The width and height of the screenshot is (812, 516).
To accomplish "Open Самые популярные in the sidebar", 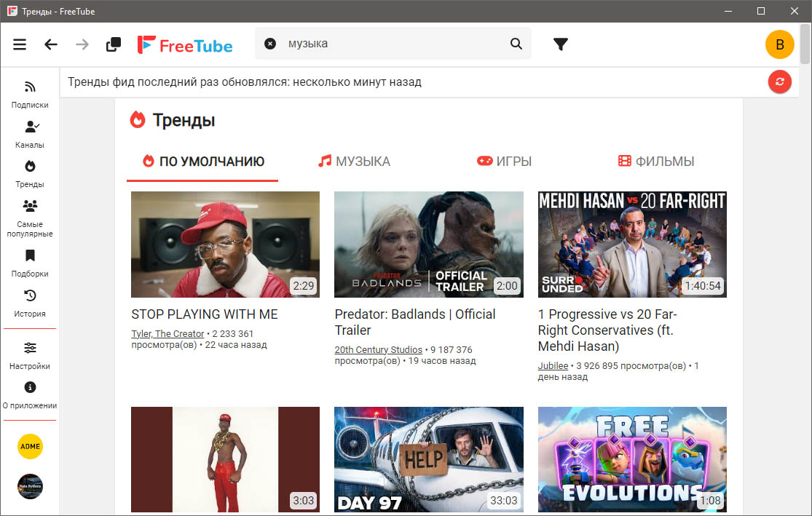I will [30, 219].
